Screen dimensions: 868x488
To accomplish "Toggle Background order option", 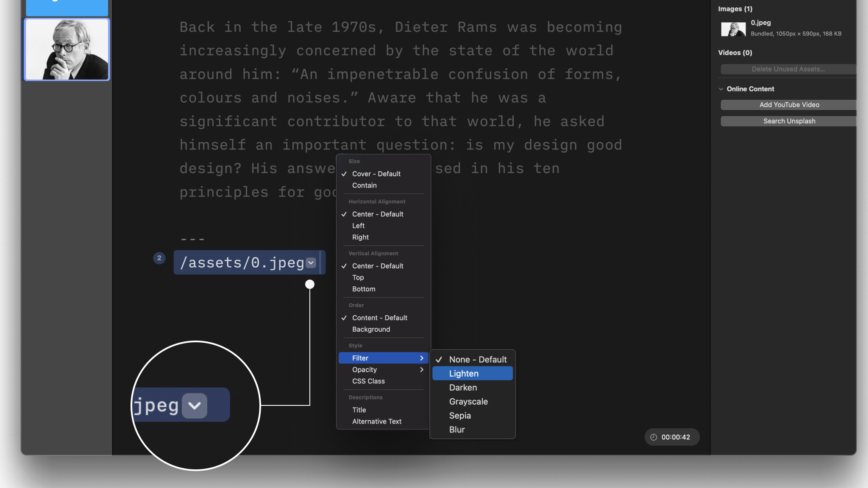I will point(370,330).
